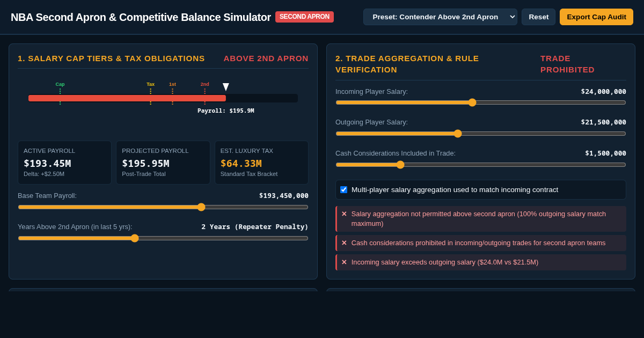Open the Preset: Contender Above 2nd Apron dropdown
The height and width of the screenshot is (338, 644).
click(440, 17)
